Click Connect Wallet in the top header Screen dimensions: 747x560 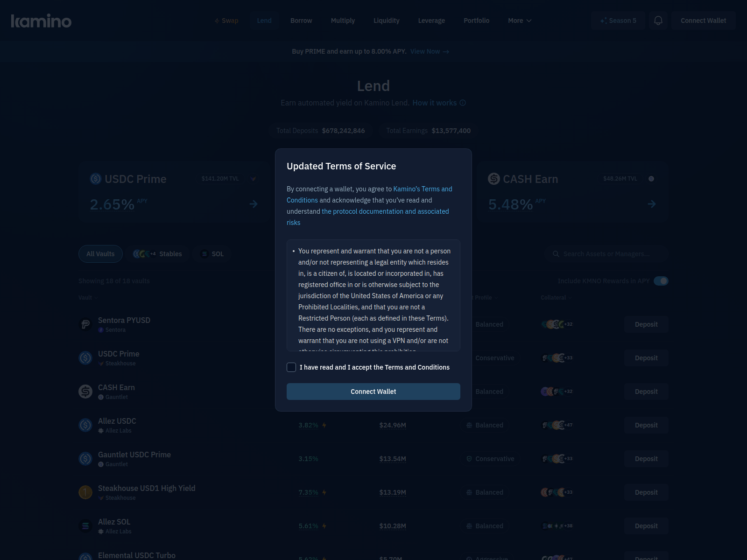[704, 21]
